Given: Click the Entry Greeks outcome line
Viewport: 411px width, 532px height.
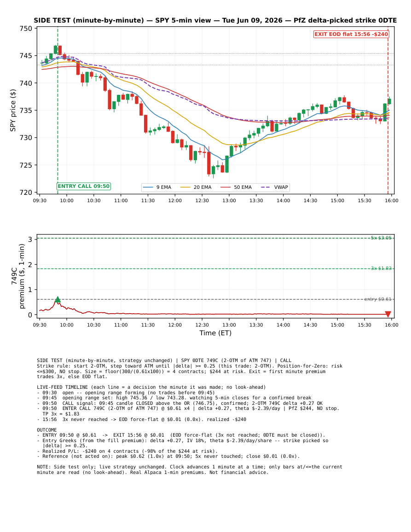Looking at the screenshot, I should click(x=182, y=443).
